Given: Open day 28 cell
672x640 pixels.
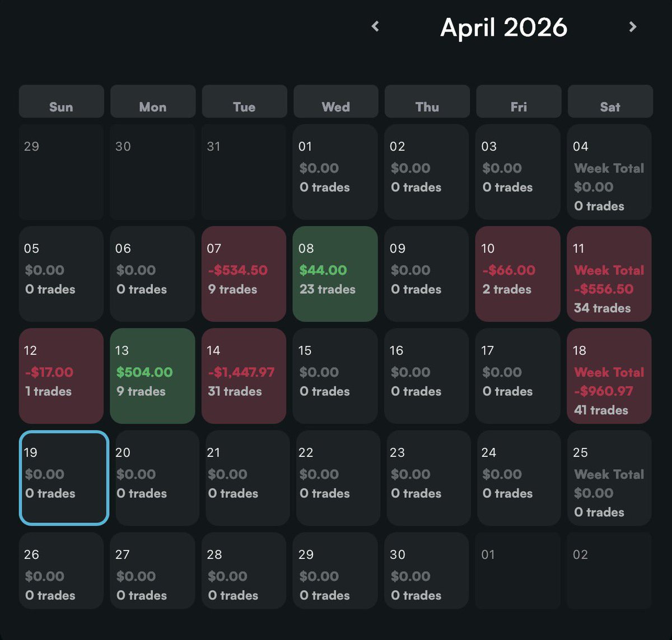Looking at the screenshot, I should click(x=244, y=571).
